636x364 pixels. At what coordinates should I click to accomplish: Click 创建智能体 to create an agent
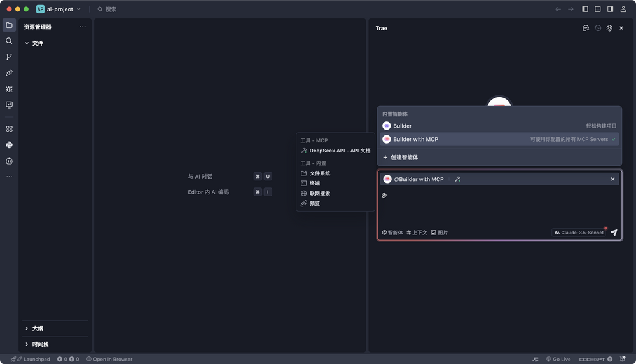[404, 157]
